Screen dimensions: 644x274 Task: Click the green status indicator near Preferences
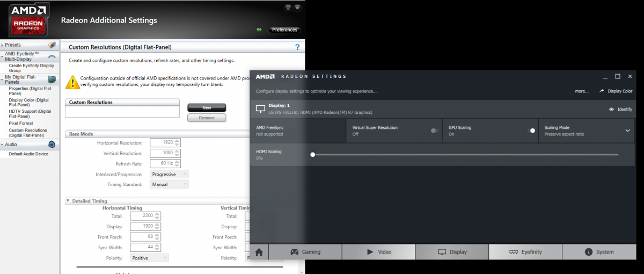259,30
